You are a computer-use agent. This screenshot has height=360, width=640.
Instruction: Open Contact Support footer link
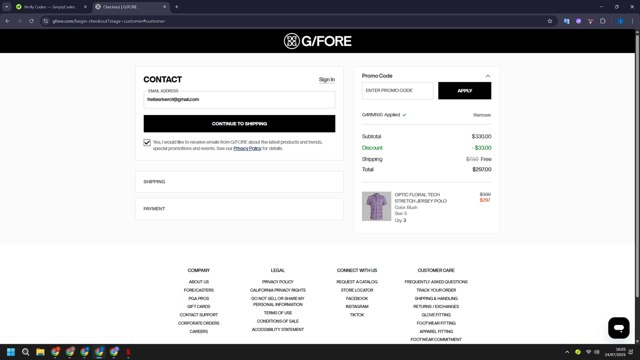(198, 315)
